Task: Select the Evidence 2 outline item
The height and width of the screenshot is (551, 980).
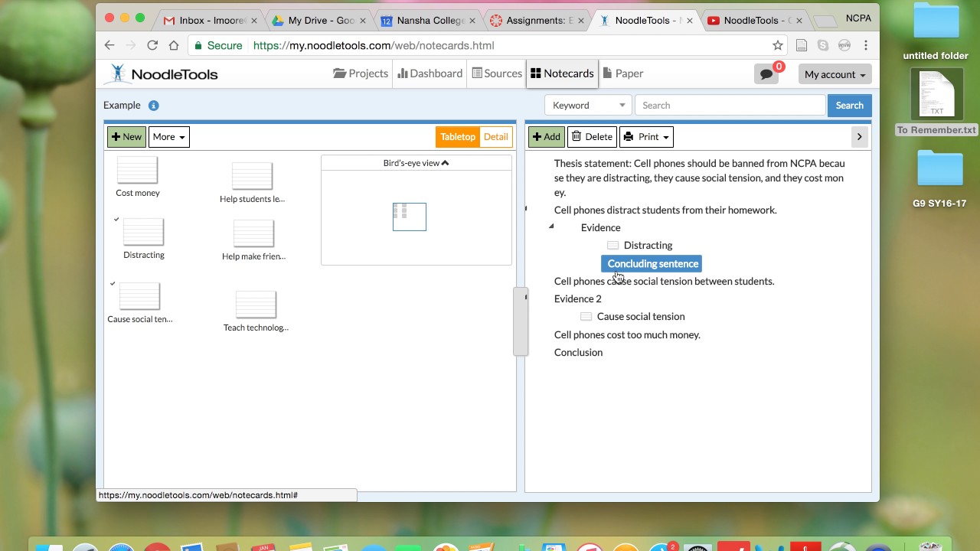Action: (x=578, y=299)
